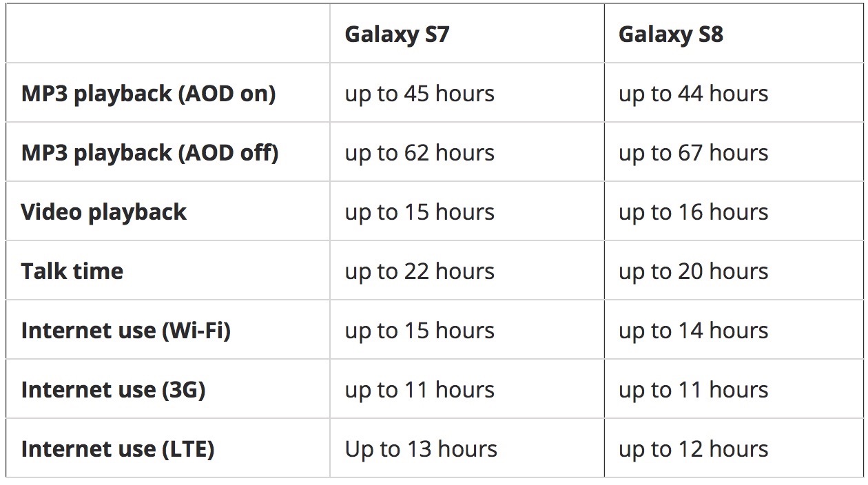Select the "MP3 playback (AOD on)" row label

(148, 94)
